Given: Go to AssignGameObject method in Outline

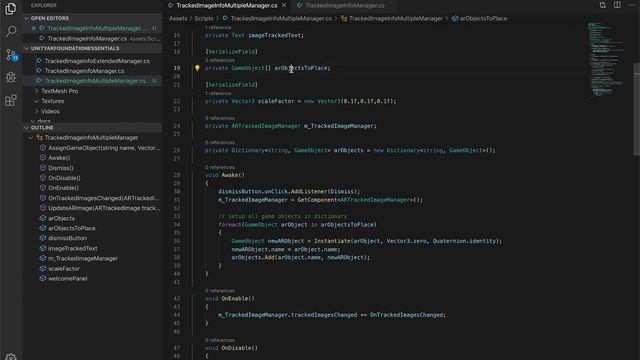Looking at the screenshot, I should point(104,148).
